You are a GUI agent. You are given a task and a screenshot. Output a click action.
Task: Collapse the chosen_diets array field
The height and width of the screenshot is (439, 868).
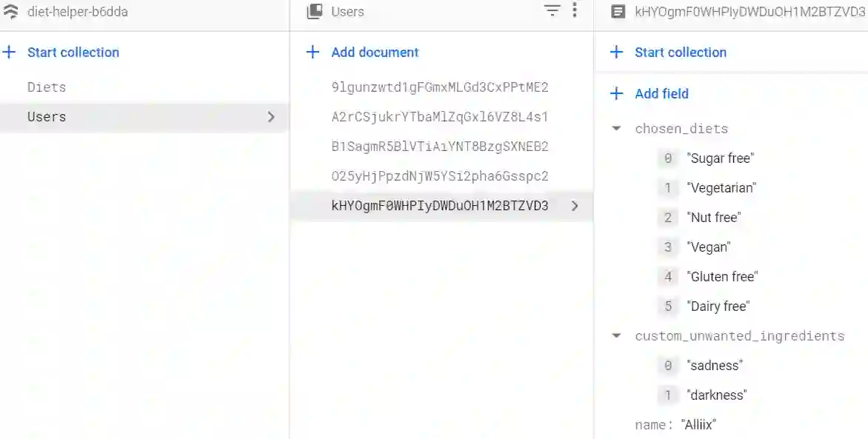[616, 129]
